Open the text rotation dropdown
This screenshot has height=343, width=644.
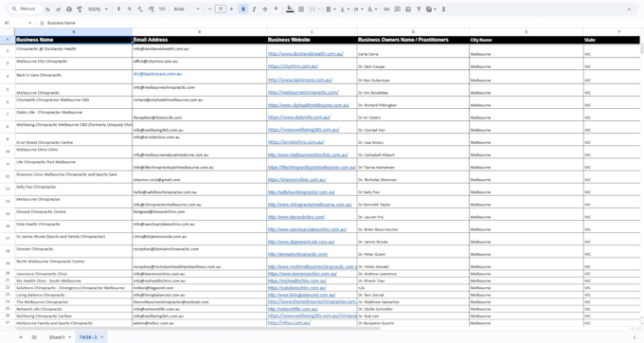pyautogui.click(x=371, y=9)
